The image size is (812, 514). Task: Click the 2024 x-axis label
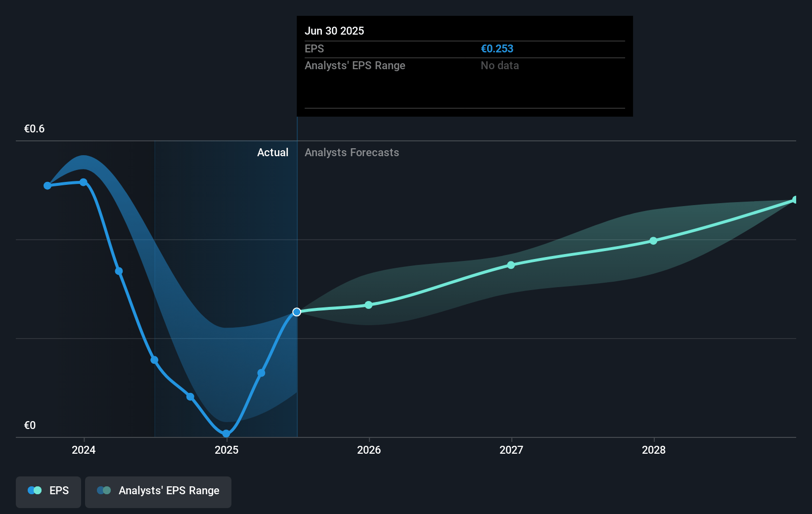point(84,450)
